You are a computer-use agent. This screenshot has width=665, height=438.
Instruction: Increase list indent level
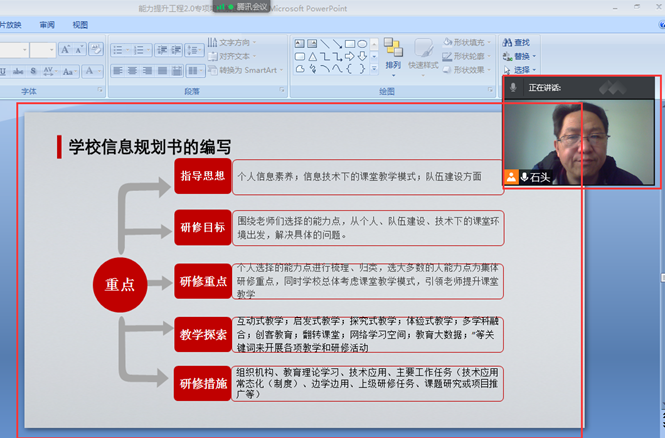(176, 50)
